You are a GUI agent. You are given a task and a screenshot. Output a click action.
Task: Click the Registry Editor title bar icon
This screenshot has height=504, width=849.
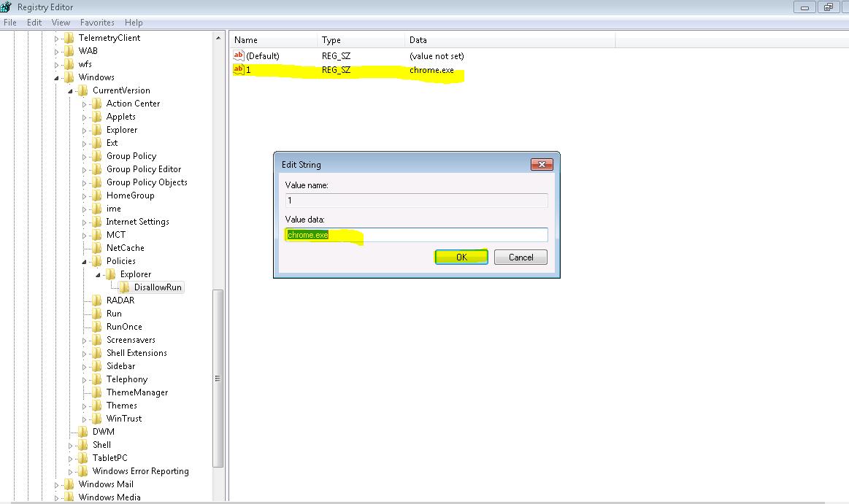click(x=6, y=7)
